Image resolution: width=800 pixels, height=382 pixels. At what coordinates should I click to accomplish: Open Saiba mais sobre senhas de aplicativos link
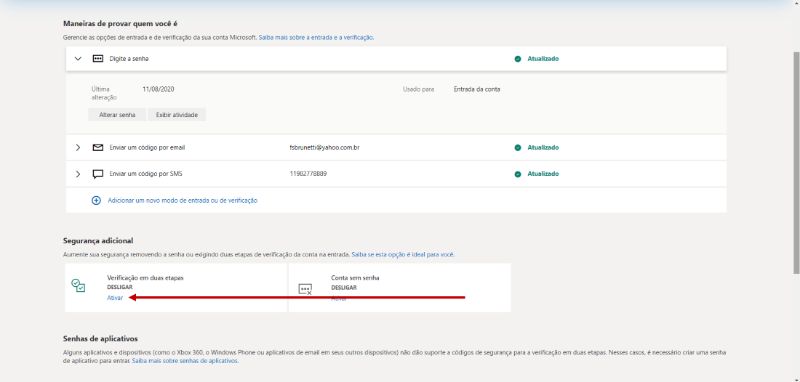click(185, 361)
